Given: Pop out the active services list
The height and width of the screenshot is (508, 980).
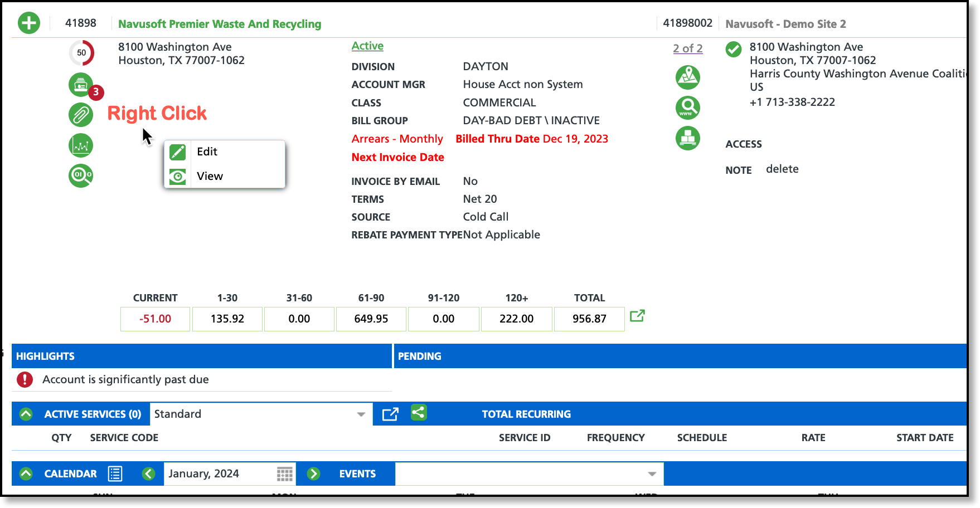Looking at the screenshot, I should 390,414.
